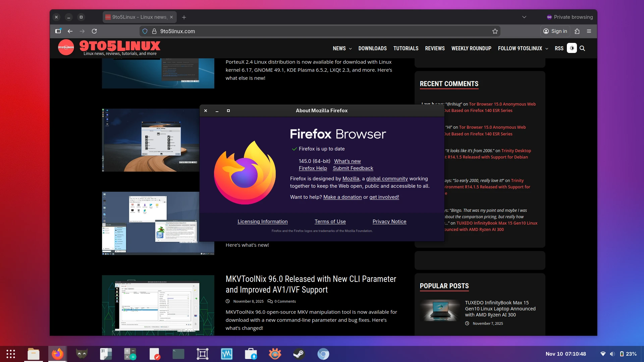Open the site search with the magnifier icon
This screenshot has width=644, height=362.
click(x=583, y=48)
